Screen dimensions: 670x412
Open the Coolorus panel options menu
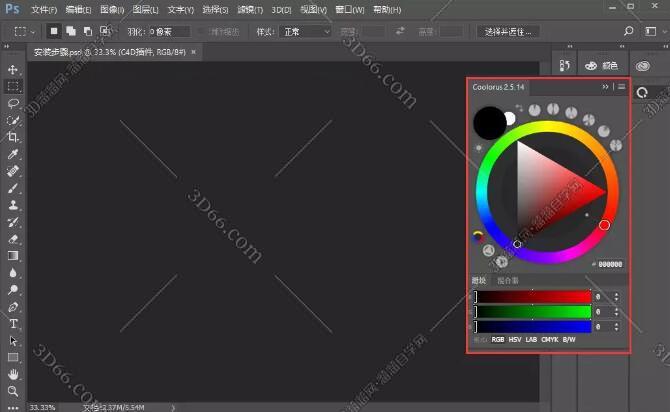621,87
